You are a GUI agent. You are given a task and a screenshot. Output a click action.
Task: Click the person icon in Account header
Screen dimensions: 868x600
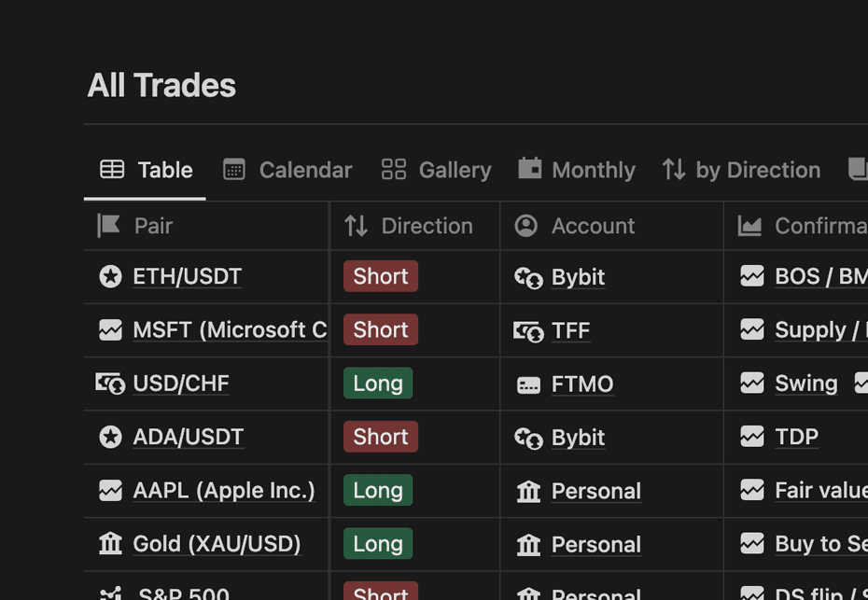coord(525,226)
